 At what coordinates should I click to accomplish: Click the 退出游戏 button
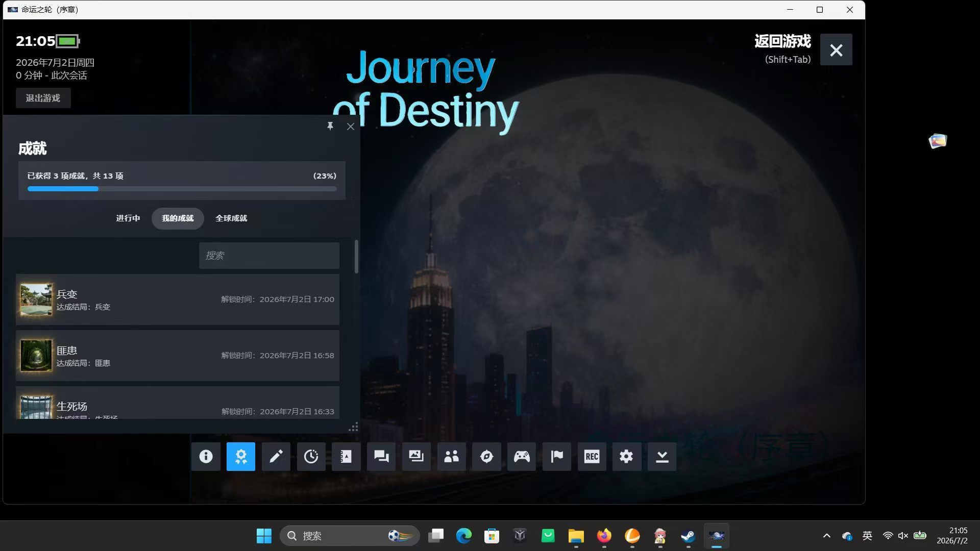[x=43, y=98]
